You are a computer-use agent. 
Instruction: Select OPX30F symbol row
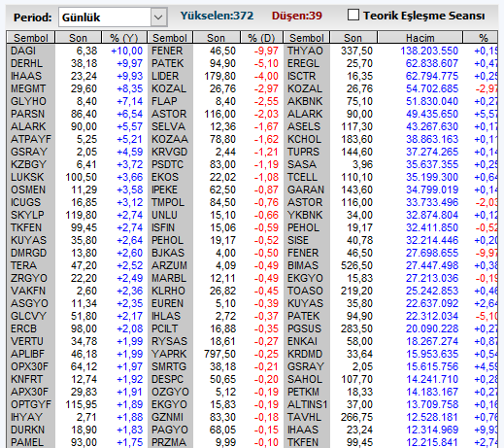pyautogui.click(x=29, y=366)
